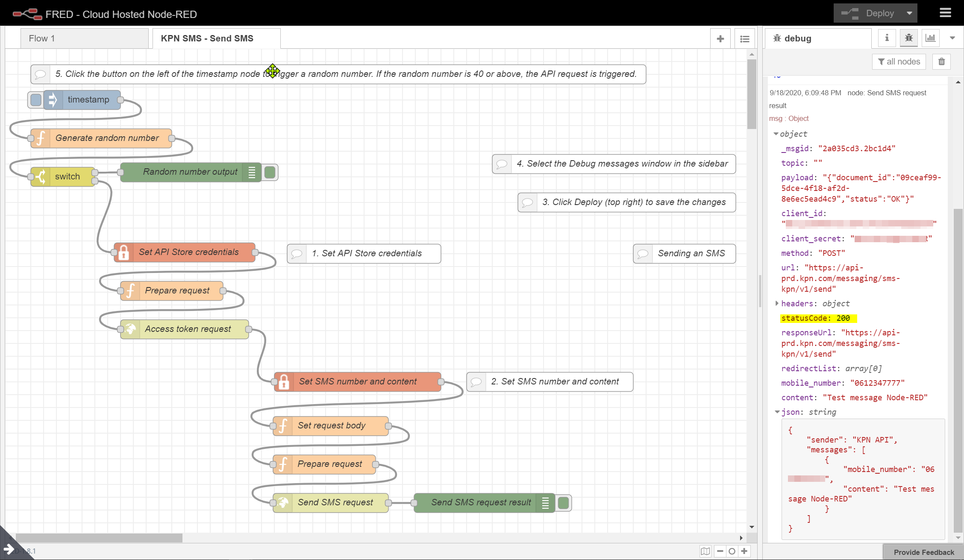964x560 pixels.
Task: Click the canvas scroll-down arrow
Action: pos(752,528)
